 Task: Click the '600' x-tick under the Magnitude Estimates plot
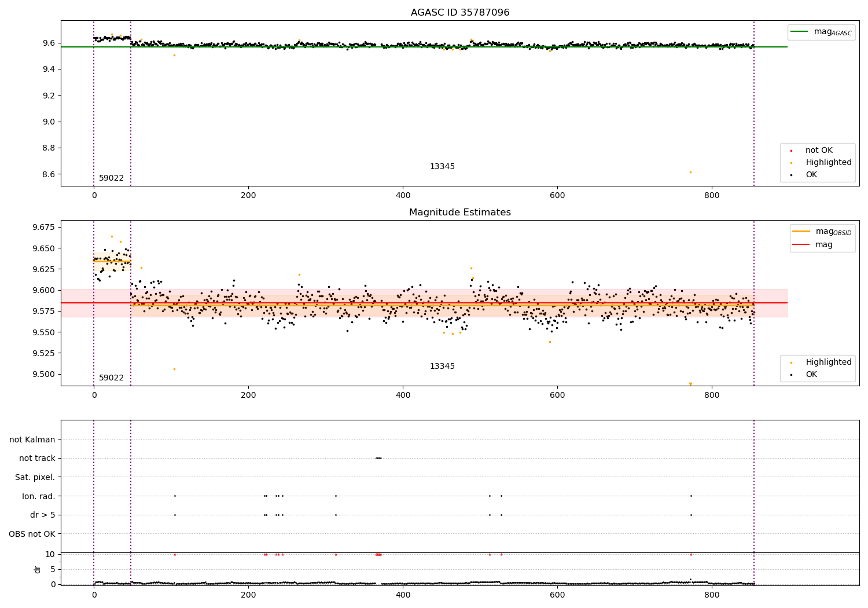557,395
